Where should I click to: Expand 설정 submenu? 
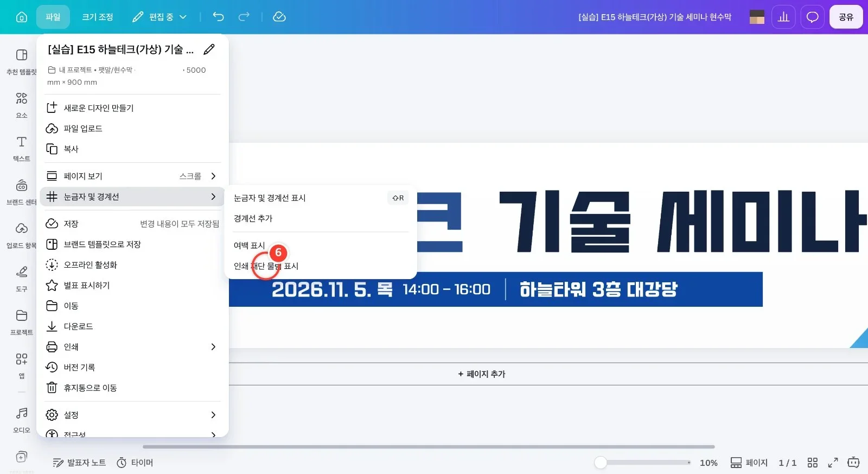pyautogui.click(x=132, y=415)
